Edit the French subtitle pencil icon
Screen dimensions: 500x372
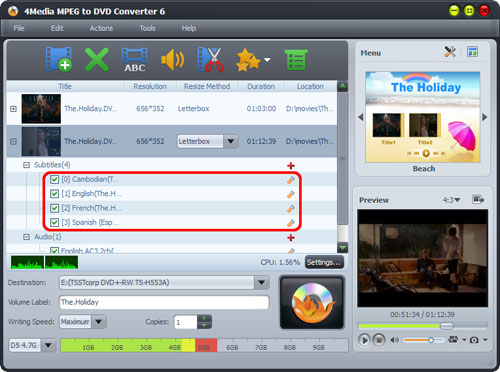pos(291,208)
